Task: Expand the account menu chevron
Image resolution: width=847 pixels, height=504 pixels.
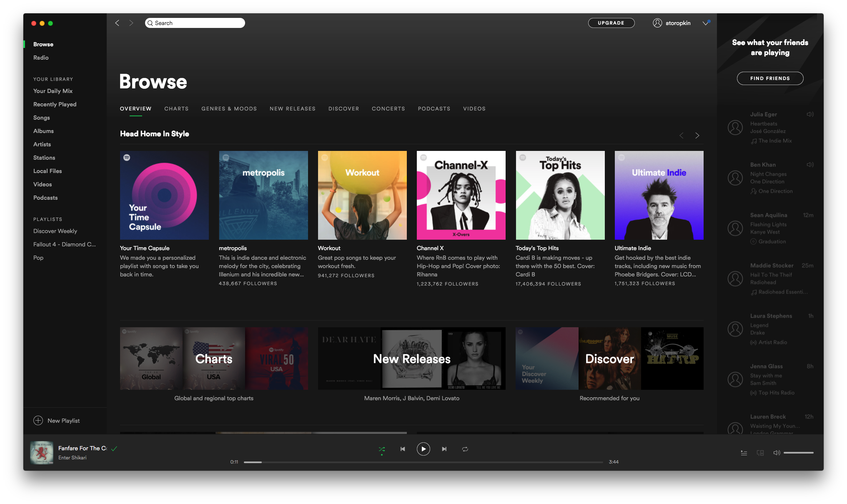Action: tap(706, 23)
